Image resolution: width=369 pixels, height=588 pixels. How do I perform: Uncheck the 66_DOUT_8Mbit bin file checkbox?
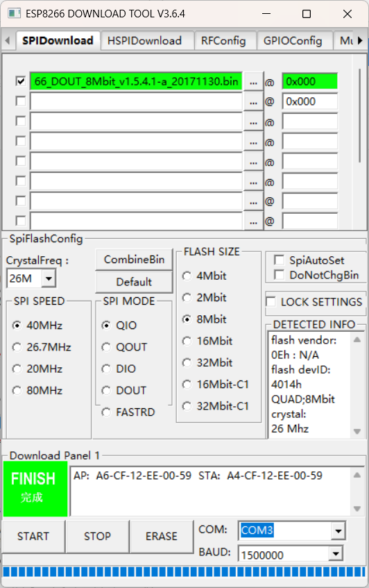coord(21,81)
